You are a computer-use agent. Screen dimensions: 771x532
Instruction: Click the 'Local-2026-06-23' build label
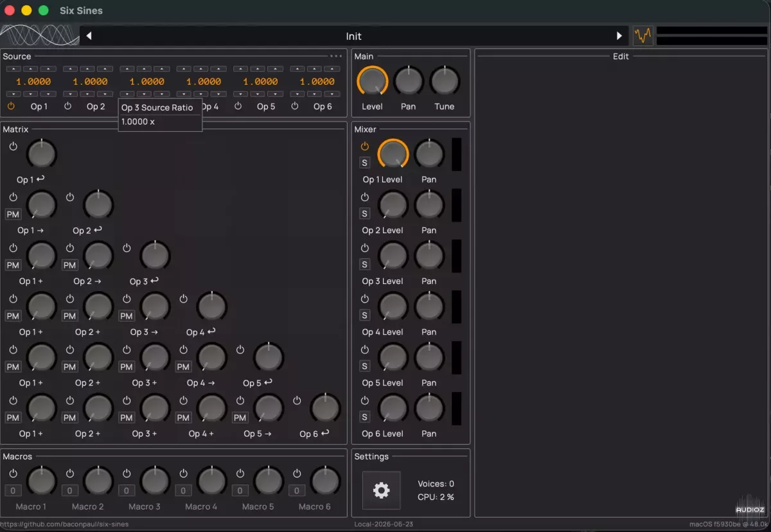click(384, 524)
